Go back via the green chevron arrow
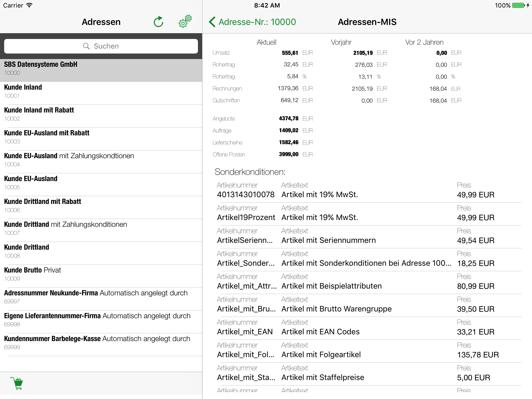 click(212, 22)
